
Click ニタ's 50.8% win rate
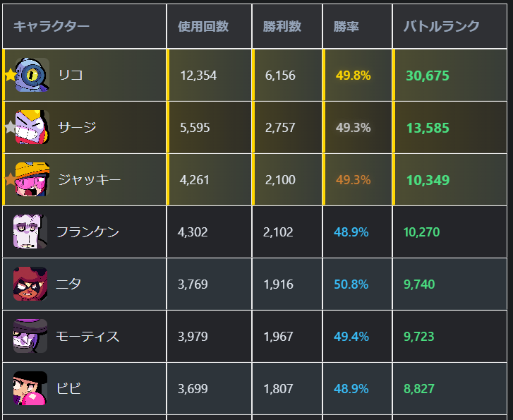click(351, 284)
